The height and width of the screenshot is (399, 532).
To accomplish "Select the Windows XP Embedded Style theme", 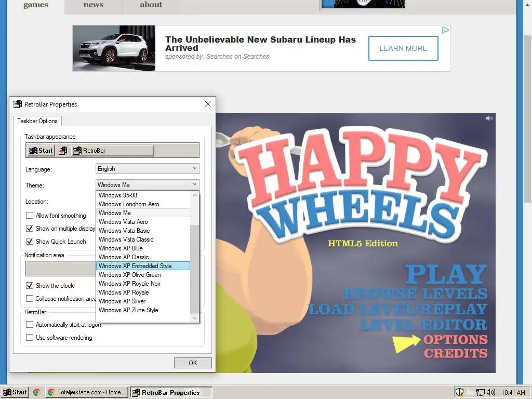I will [x=143, y=265].
